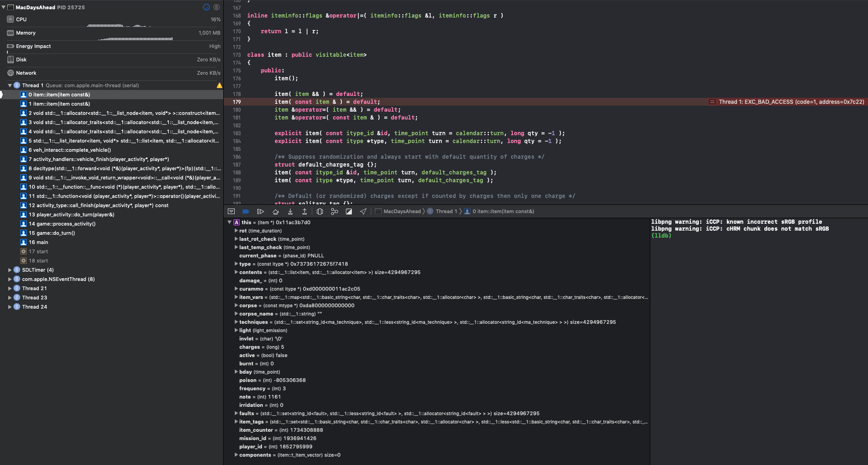Hide the debug area with its toggle

231,211
